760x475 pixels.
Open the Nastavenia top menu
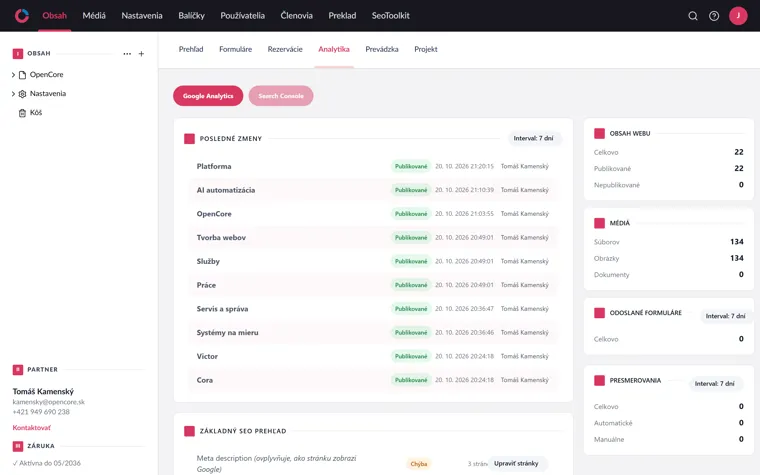[x=142, y=16]
